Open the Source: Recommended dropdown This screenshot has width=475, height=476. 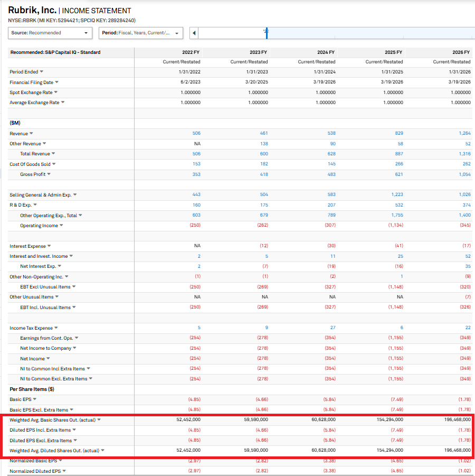tap(50, 33)
